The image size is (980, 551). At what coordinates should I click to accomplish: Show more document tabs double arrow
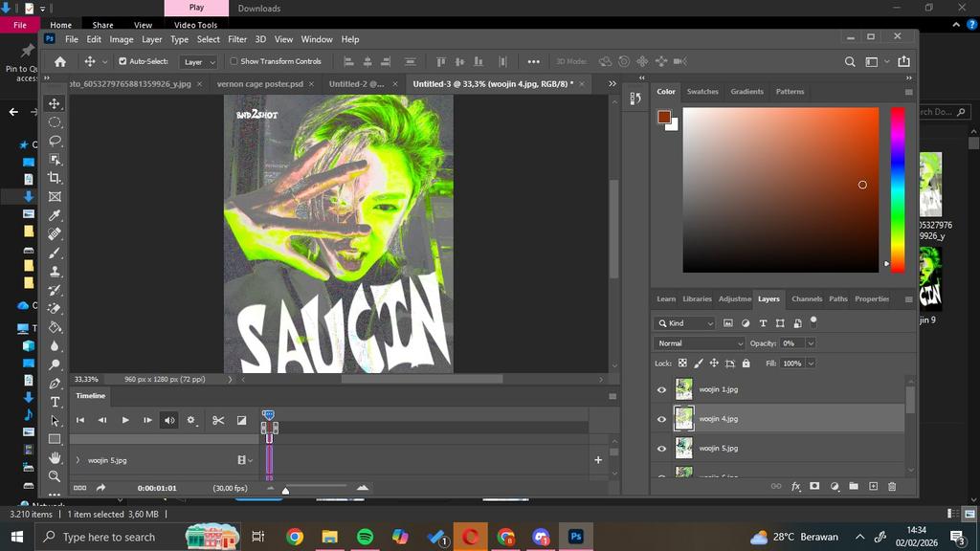pyautogui.click(x=612, y=84)
